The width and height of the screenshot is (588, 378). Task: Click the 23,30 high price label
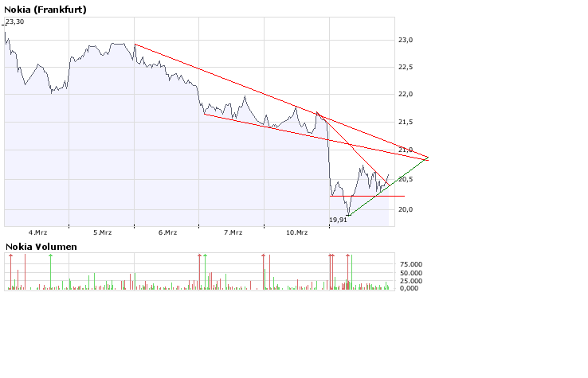pos(14,21)
